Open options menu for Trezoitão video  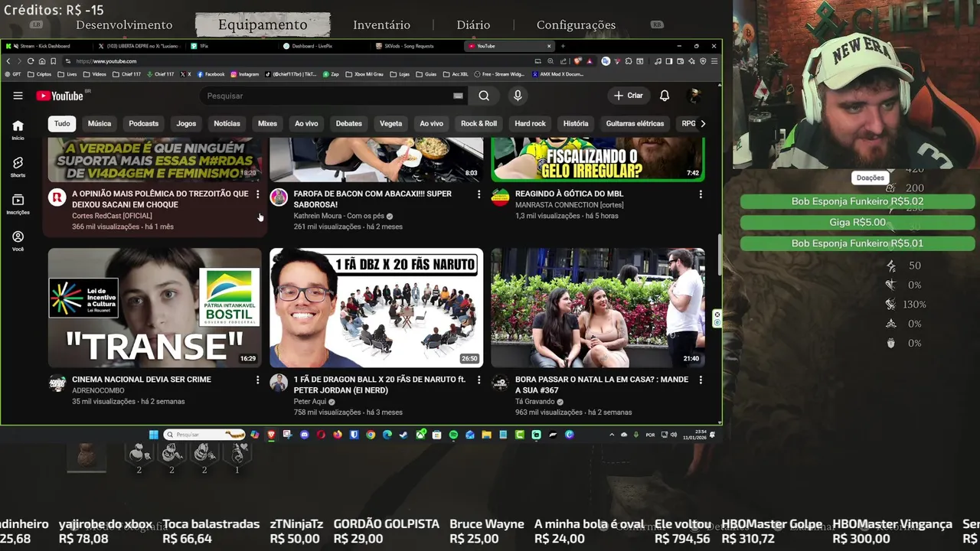257,194
